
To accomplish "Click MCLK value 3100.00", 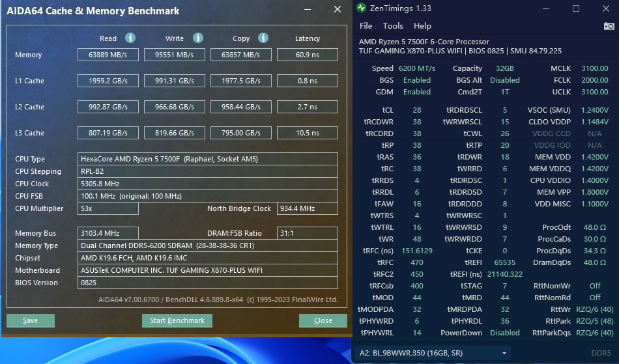I will click(594, 68).
